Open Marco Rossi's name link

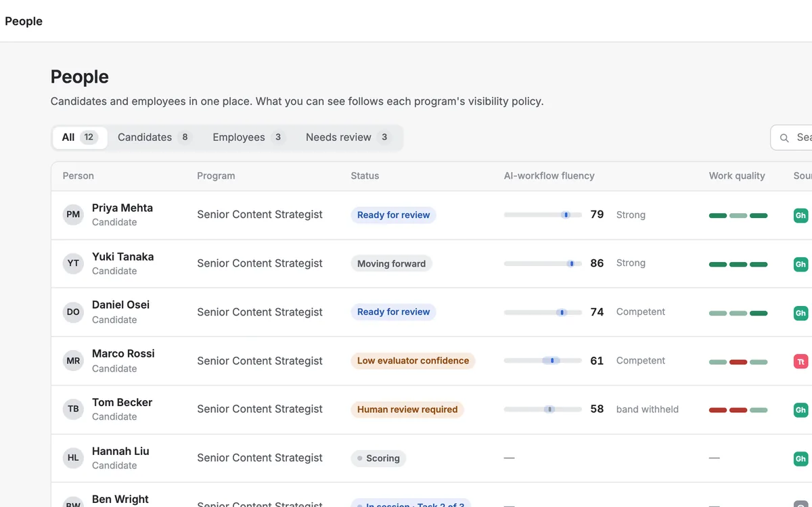[123, 353]
